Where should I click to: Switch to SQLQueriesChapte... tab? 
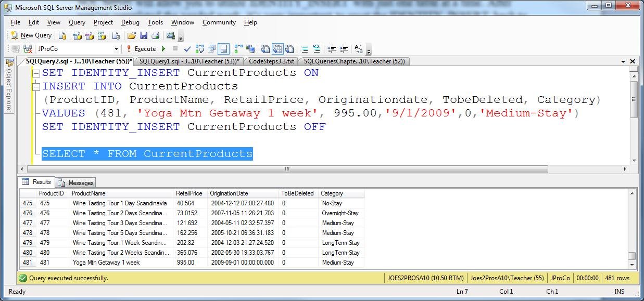click(354, 61)
